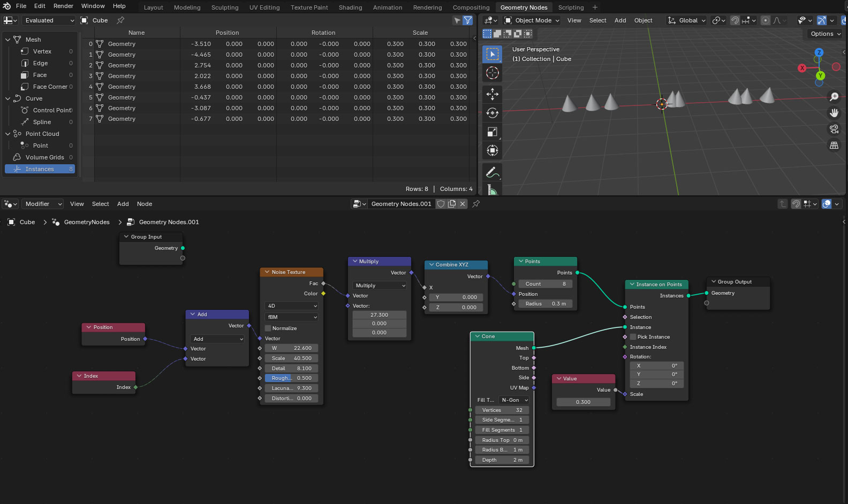Open Noise Texture 4D dimensions dropdown
This screenshot has height=504, width=848.
click(292, 306)
